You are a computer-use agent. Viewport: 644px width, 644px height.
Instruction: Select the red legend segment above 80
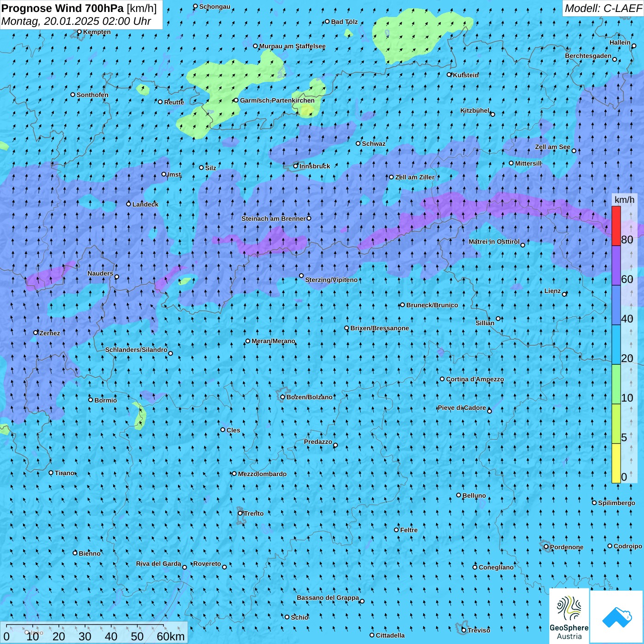click(x=616, y=226)
